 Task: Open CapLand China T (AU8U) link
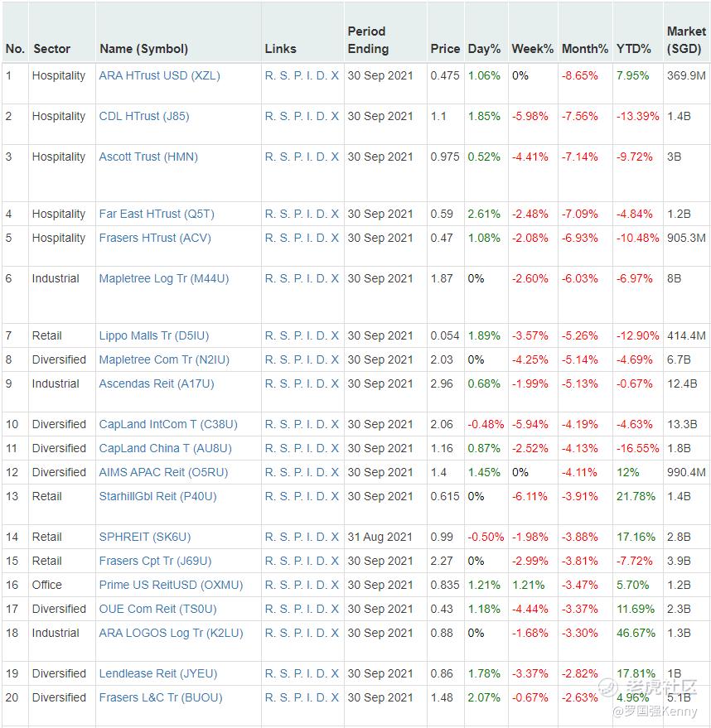(x=165, y=448)
